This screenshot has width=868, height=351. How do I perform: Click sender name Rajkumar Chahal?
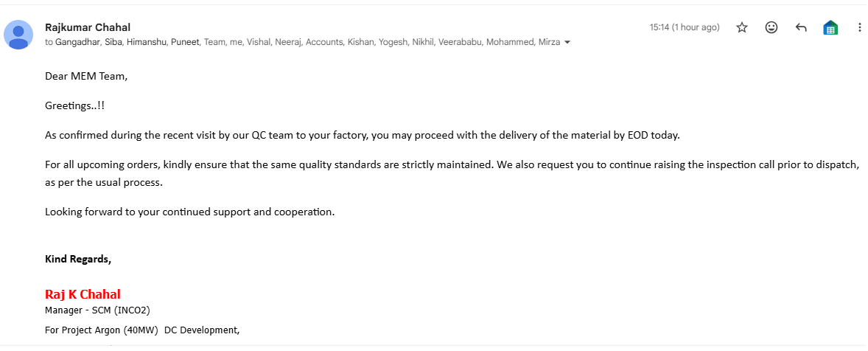pos(88,27)
